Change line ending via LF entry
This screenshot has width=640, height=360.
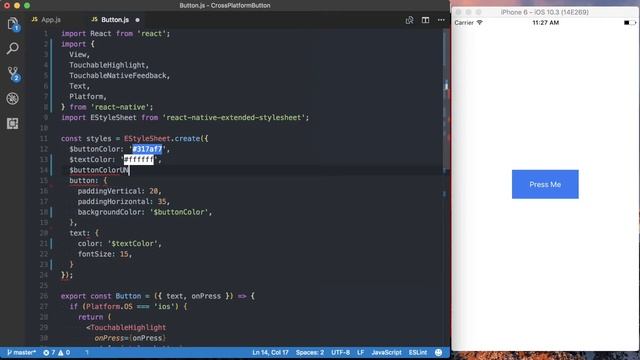point(360,352)
